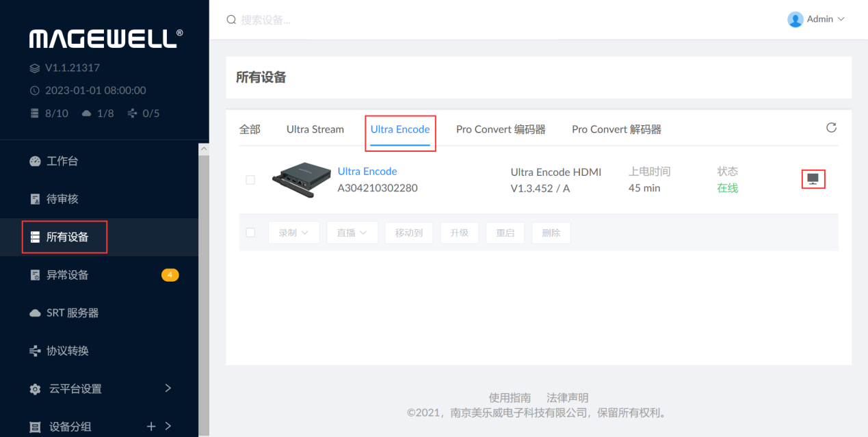Expand the 设备分组 arrow
Viewport: 868px width, 437px height.
click(x=168, y=427)
